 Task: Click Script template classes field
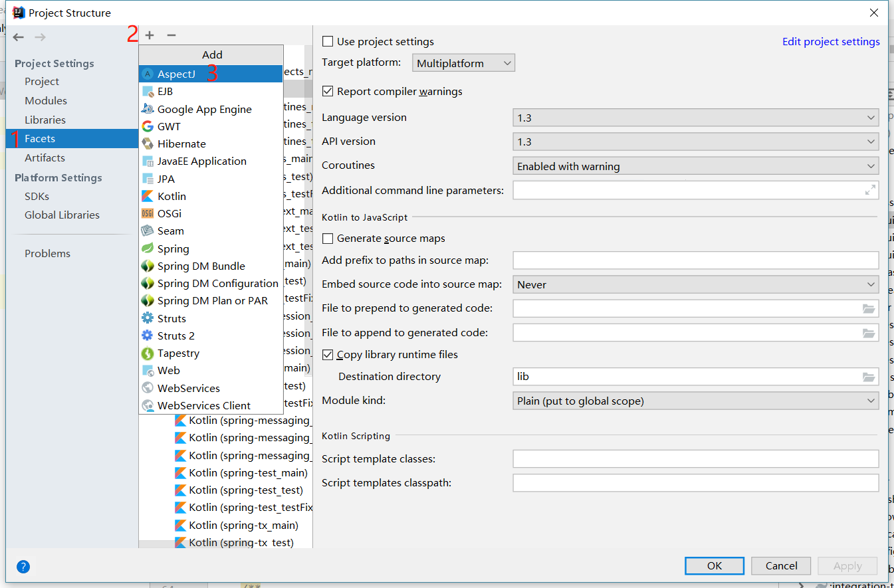point(696,458)
